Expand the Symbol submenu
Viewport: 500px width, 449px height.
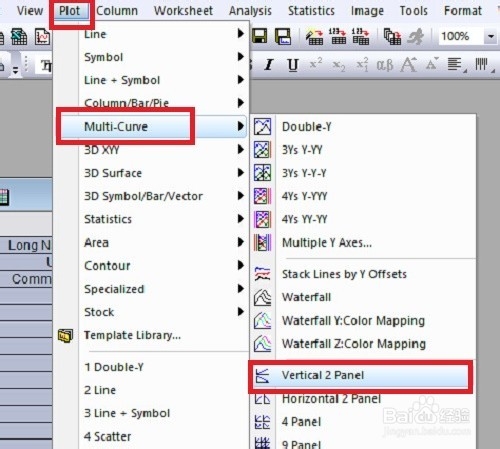[240, 57]
